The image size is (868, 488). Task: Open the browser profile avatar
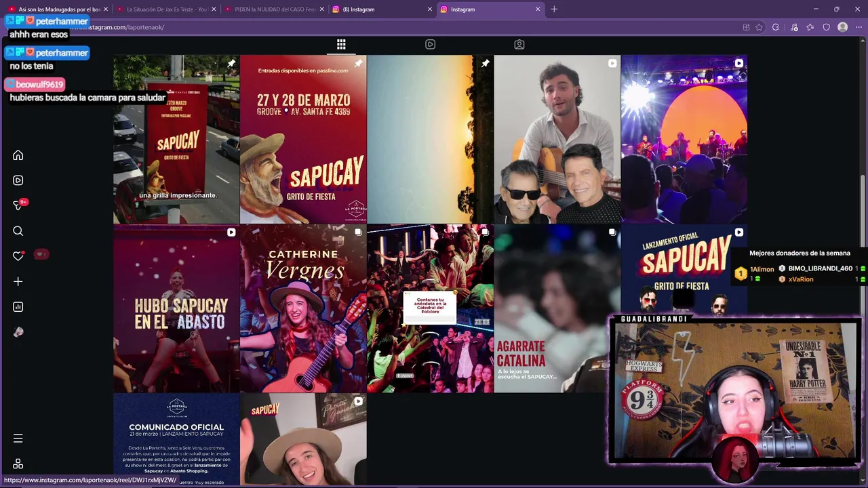[842, 27]
